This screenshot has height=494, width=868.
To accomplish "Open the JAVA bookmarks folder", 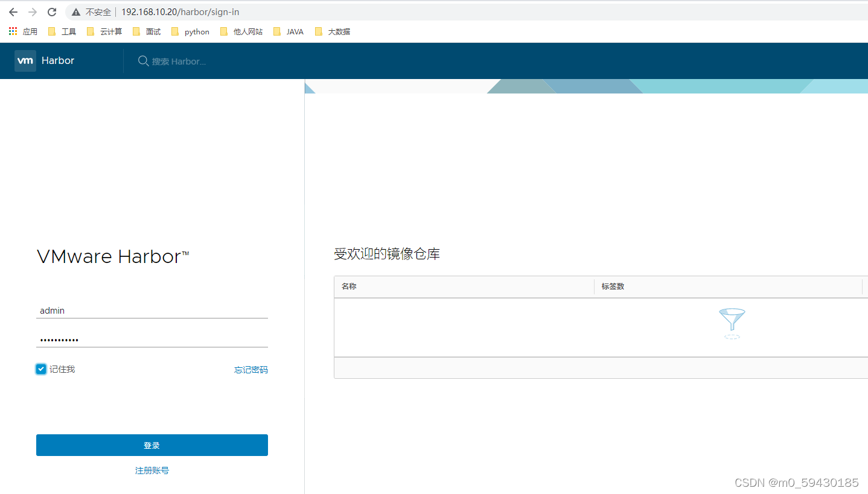I will 289,31.
